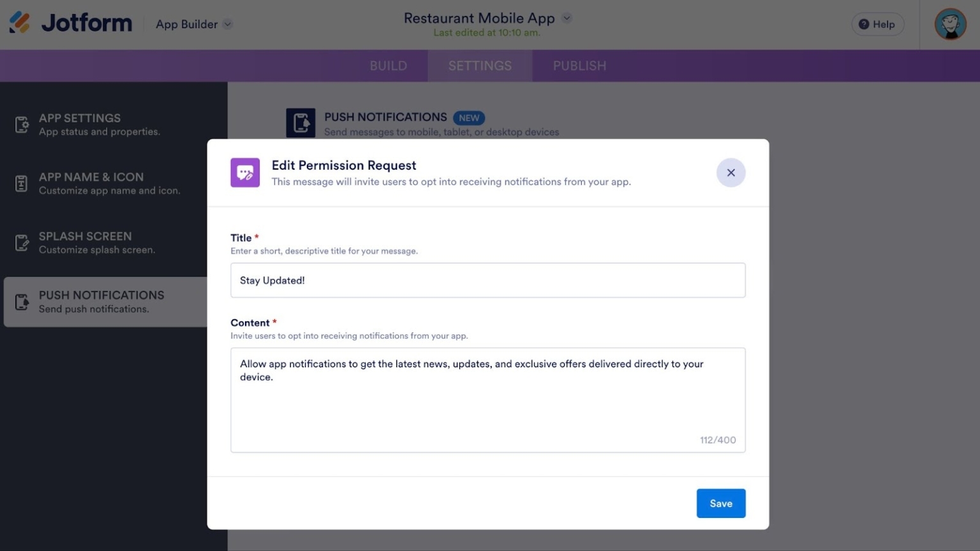Edit the Stay Updated! title field
The image size is (980, 551).
point(487,280)
